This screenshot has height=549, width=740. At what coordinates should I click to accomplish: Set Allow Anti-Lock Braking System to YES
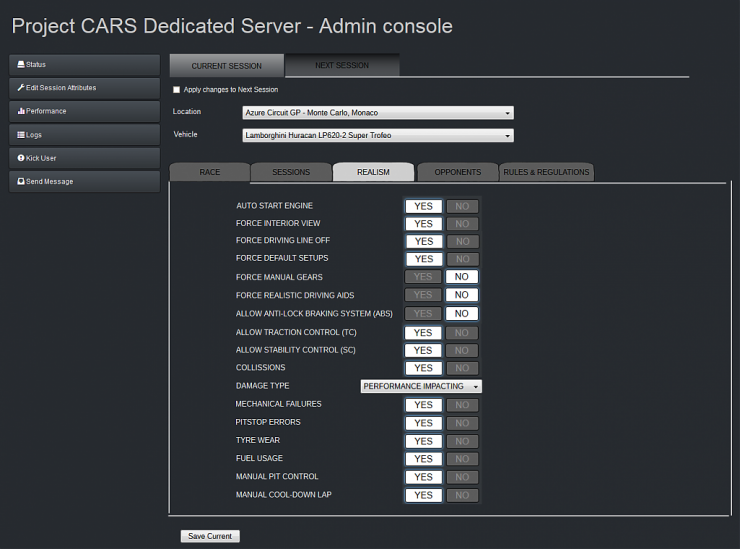pyautogui.click(x=423, y=313)
